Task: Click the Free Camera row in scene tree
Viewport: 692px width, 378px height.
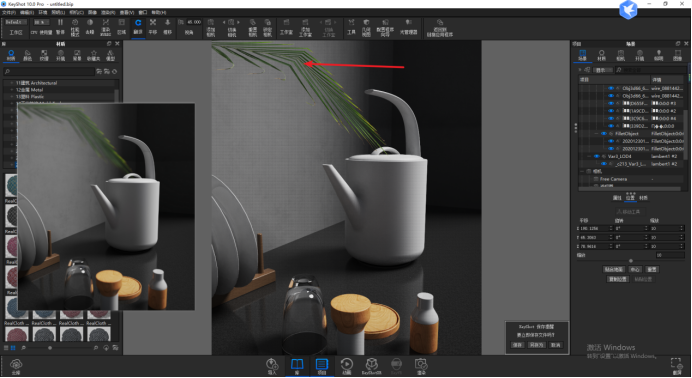Action: 631,179
